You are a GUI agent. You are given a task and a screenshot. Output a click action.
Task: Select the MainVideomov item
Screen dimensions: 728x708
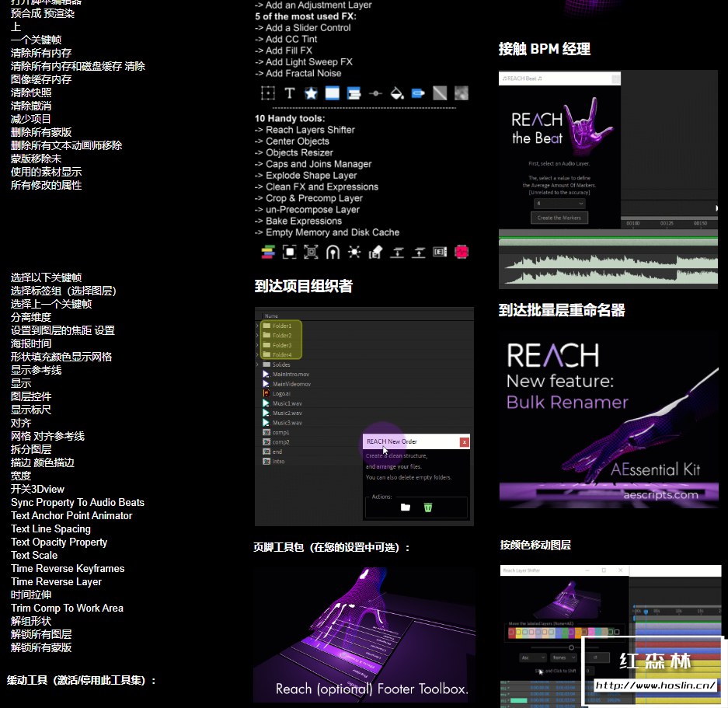pos(291,384)
